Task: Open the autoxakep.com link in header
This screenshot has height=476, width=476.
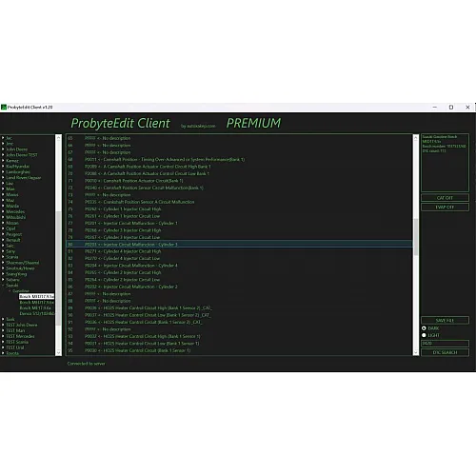Action: [198, 126]
